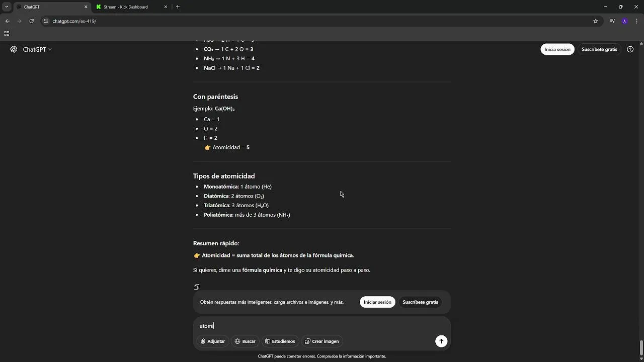Go back to previous page
This screenshot has height=362, width=644.
tap(7, 21)
